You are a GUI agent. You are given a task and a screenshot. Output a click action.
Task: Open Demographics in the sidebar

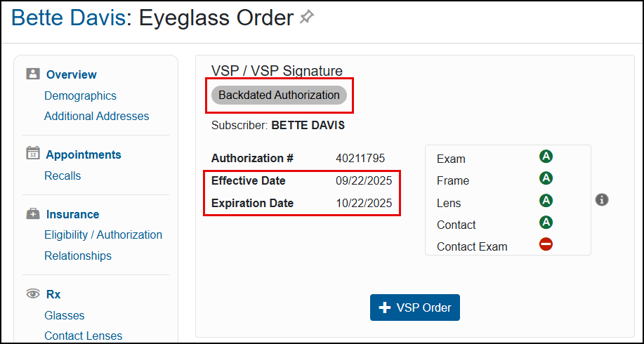point(80,95)
